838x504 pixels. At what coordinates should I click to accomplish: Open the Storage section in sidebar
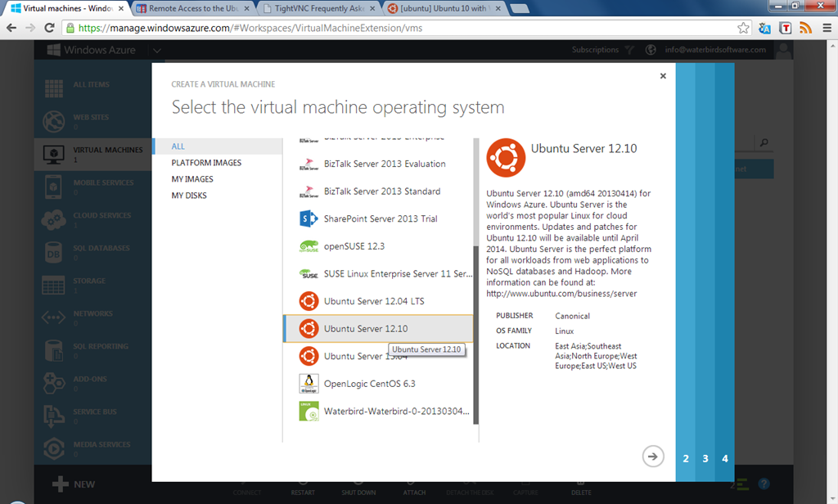click(92, 286)
